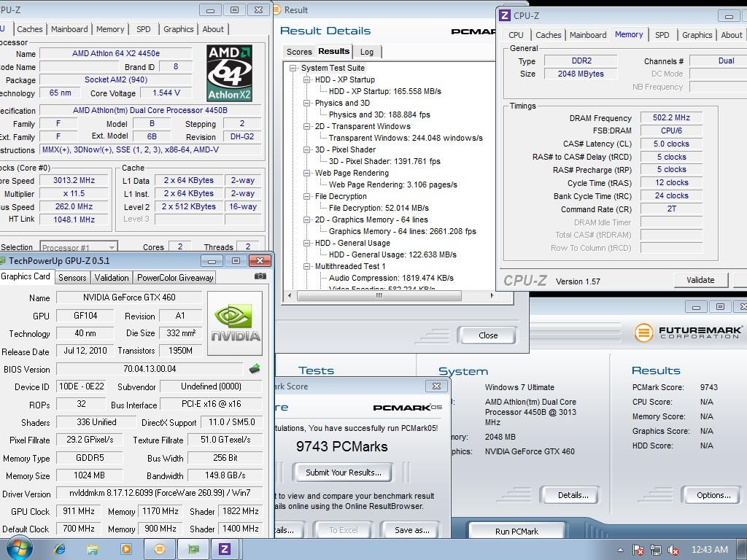
Task: Open Windows Media Player taskbar icon
Action: (x=126, y=550)
